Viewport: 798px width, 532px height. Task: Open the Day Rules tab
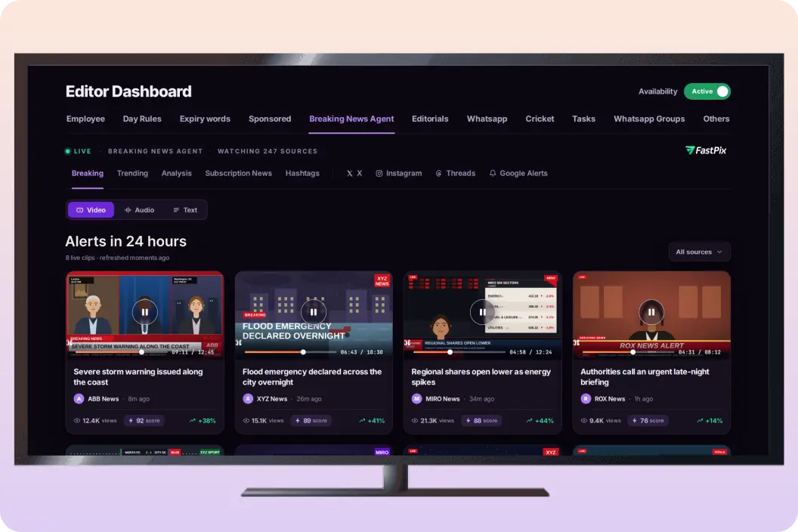(x=142, y=119)
